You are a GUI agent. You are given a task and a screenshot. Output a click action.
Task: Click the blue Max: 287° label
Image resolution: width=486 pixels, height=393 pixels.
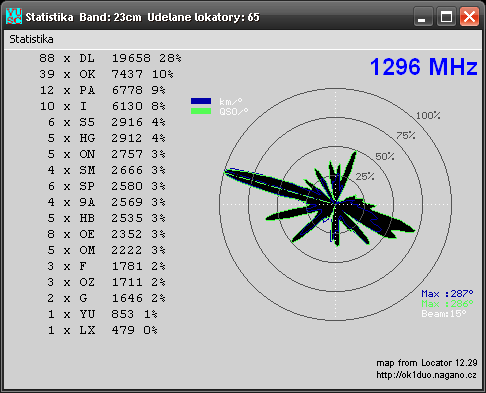click(x=447, y=294)
